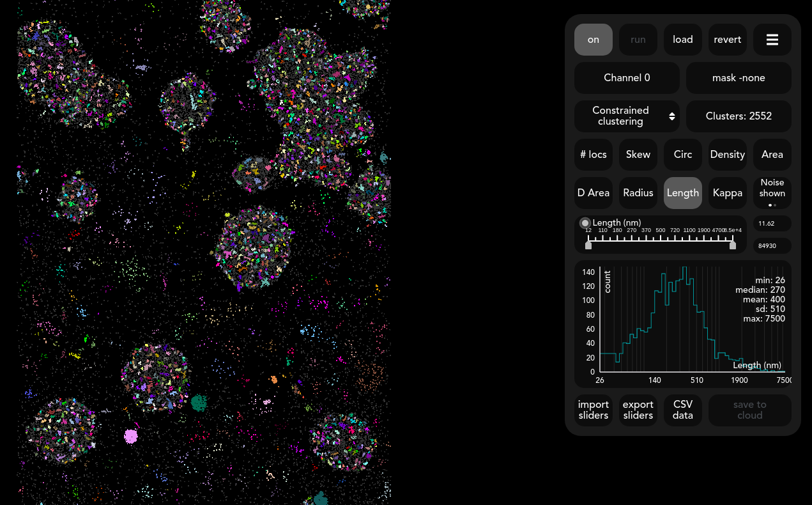
Task: Toggle the 'on' switch button
Action: coord(593,40)
